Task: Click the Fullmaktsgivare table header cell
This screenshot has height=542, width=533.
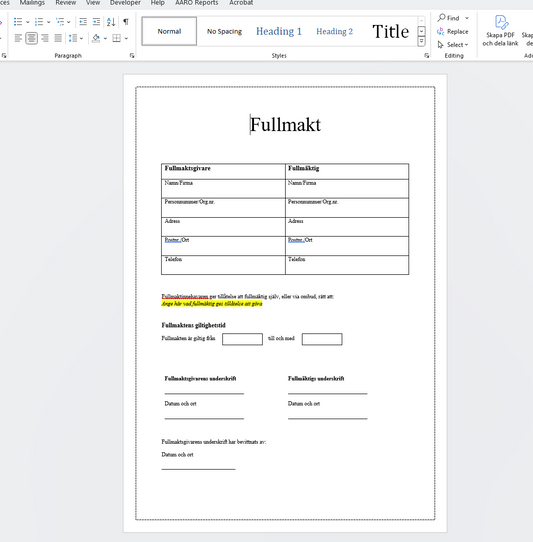Action: [x=223, y=171]
